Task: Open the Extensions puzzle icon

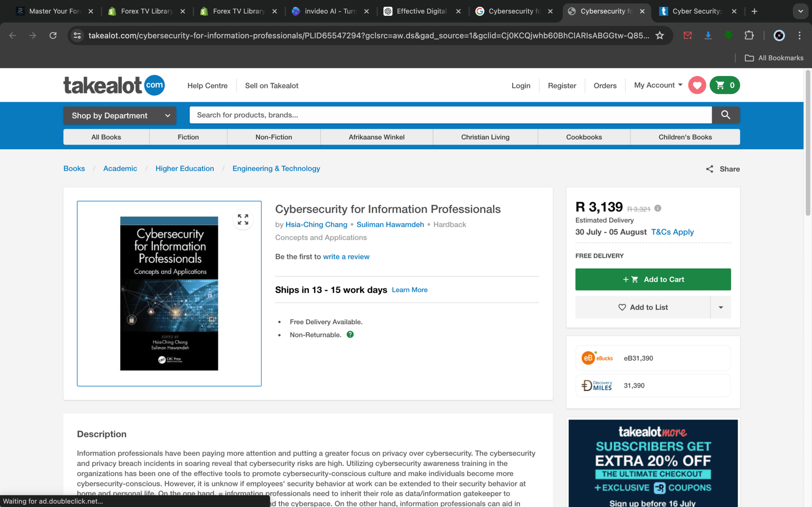Action: (x=749, y=35)
